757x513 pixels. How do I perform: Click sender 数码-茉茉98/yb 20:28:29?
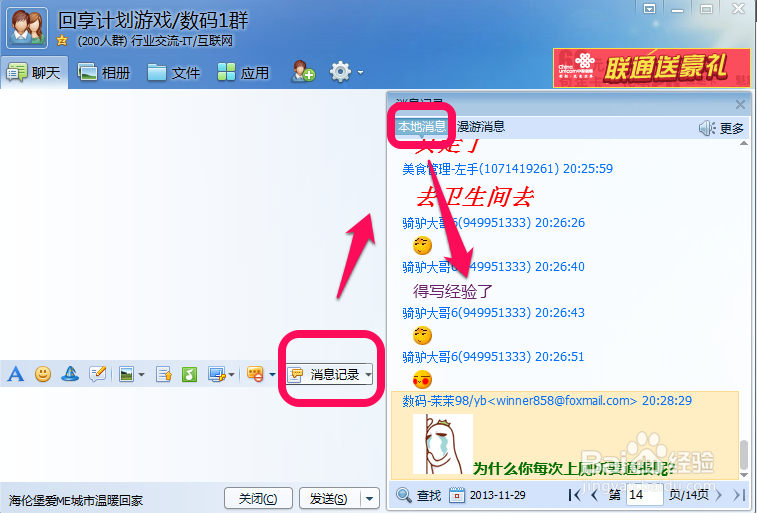pyautogui.click(x=547, y=401)
